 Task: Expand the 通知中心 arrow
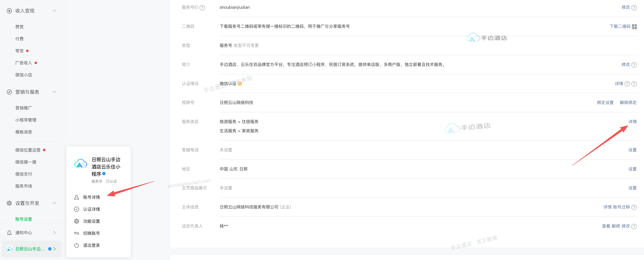[x=54, y=232]
